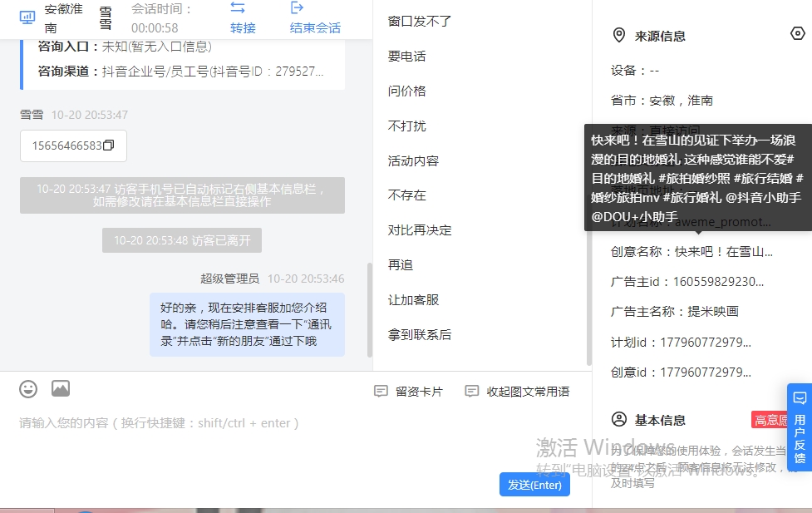Image resolution: width=812 pixels, height=513 pixels.
Task: Copy the phone number 15656466583 icon
Action: tap(109, 146)
